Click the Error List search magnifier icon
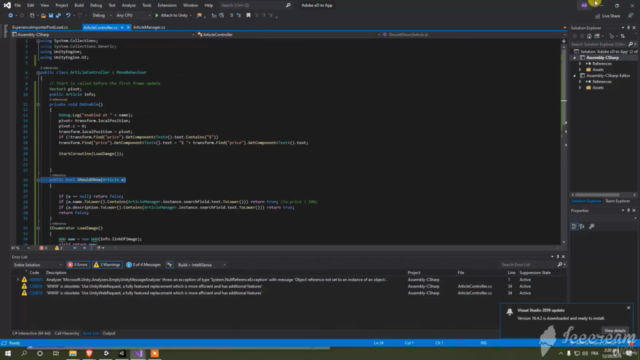The image size is (640, 360). click(560, 265)
